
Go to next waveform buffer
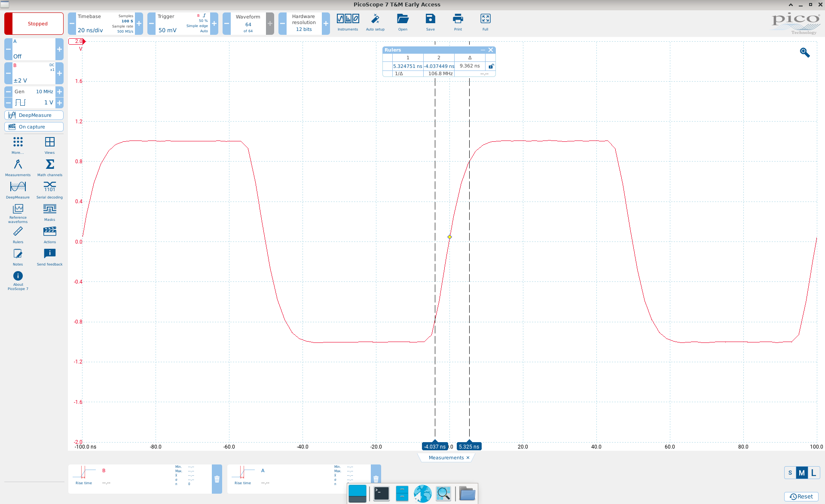[x=270, y=24]
